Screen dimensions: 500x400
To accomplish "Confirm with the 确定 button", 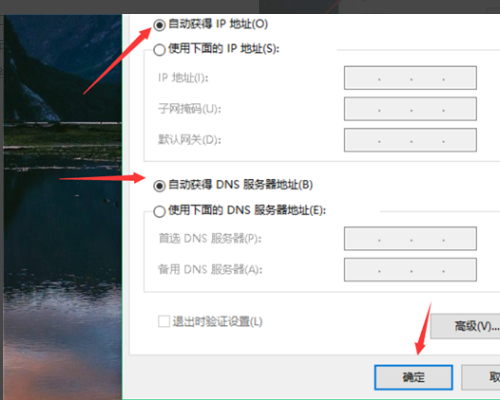I will point(413,377).
